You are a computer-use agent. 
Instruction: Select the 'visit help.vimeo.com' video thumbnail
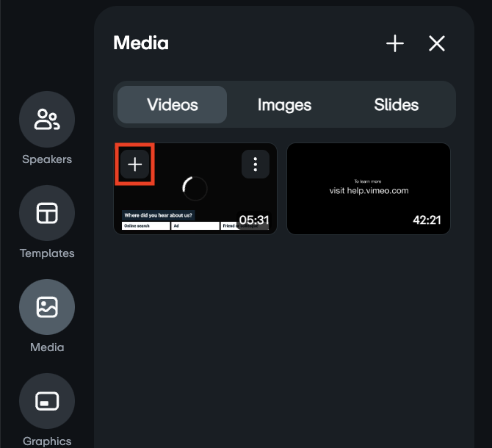(x=368, y=189)
